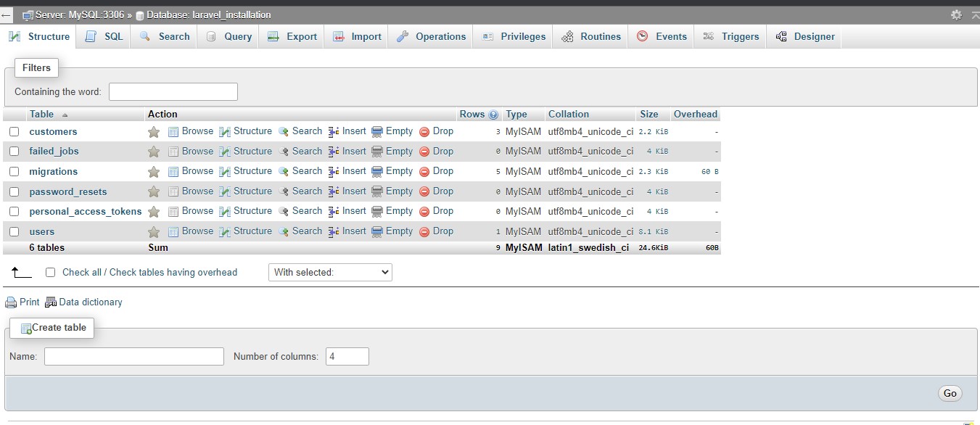
Task: Click the Data dictionary icon
Action: 51,302
